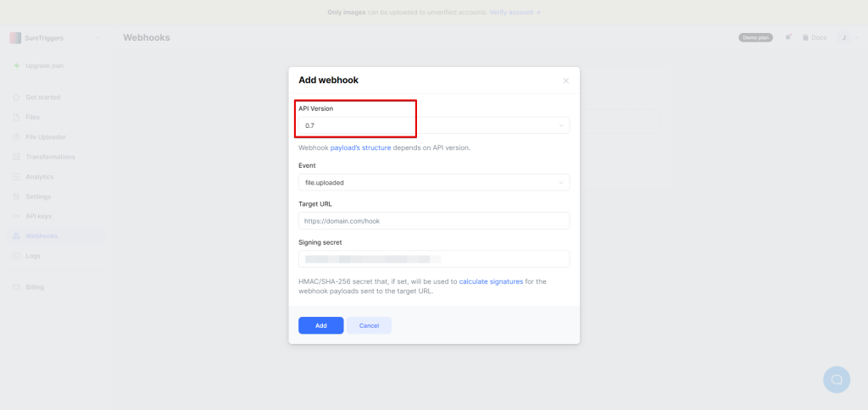Open the calculate signatures link
Image resolution: width=868 pixels, height=410 pixels.
[x=491, y=281]
